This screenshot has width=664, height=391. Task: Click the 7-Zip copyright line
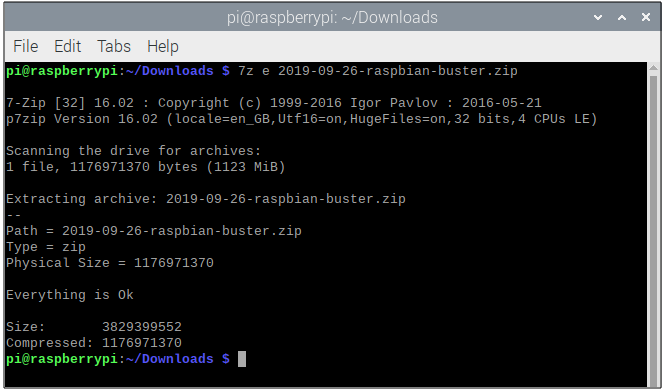click(274, 103)
